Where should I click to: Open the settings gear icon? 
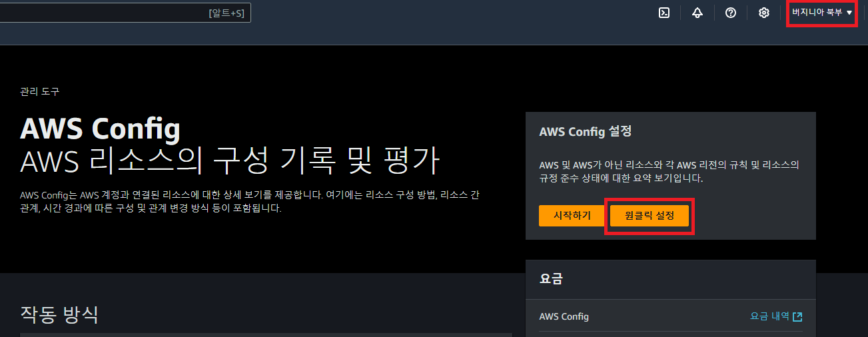click(x=764, y=13)
